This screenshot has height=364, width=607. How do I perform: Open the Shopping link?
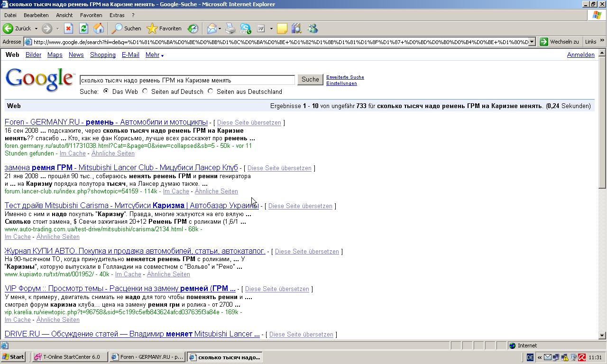103,55
